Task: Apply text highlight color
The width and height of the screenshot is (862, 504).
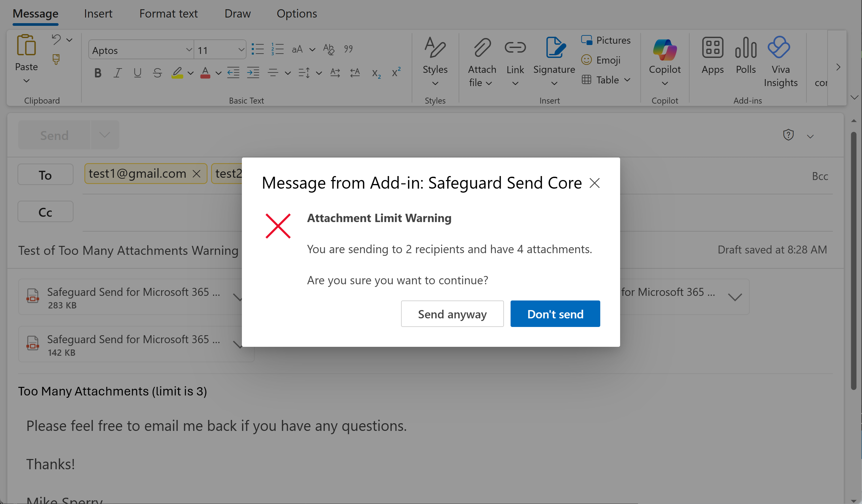Action: (x=177, y=72)
